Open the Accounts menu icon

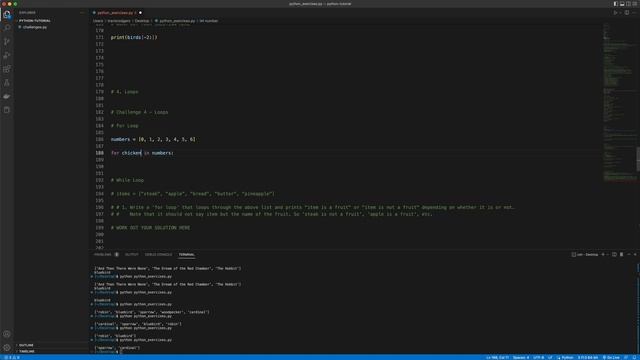[x=7, y=334]
